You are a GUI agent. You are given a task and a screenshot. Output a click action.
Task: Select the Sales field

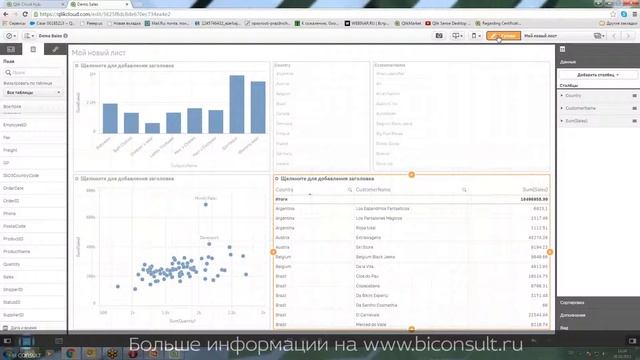click(x=33, y=277)
